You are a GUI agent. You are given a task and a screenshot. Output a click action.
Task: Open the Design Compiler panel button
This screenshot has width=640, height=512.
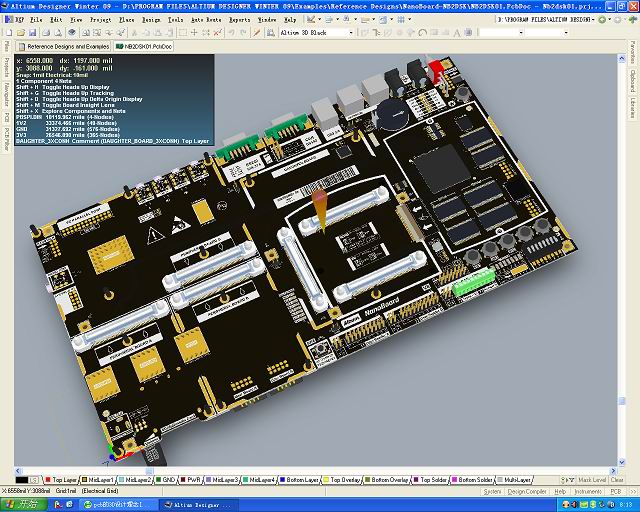[527, 491]
